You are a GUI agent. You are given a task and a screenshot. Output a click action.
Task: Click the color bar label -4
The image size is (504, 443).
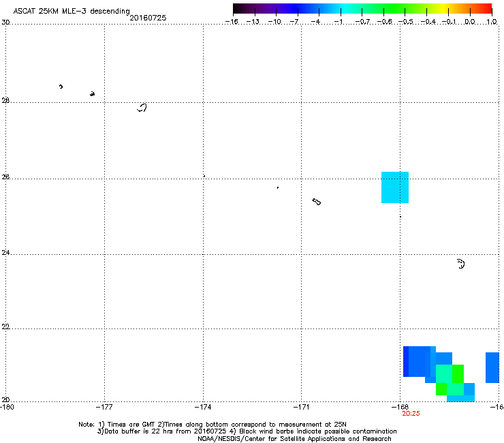click(315, 22)
